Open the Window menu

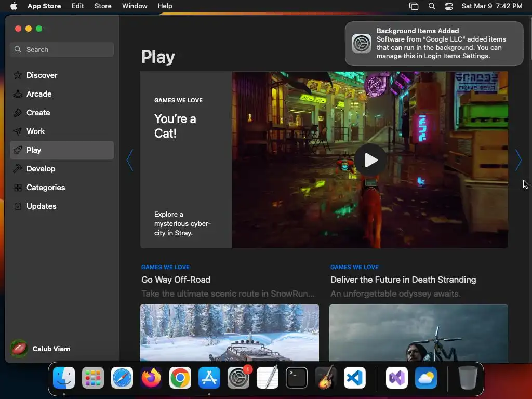click(x=135, y=6)
